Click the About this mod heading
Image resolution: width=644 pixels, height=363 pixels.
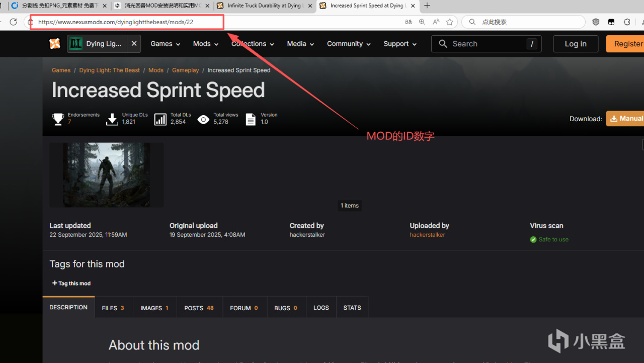(154, 345)
